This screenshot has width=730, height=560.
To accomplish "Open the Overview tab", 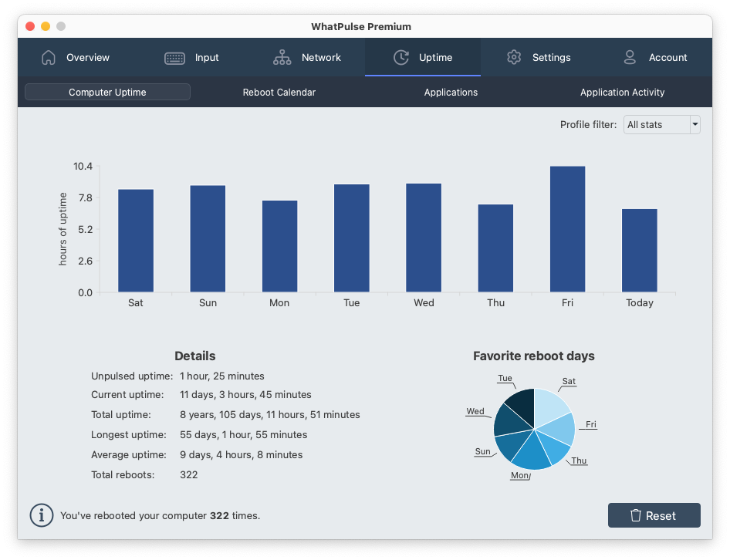I will click(x=76, y=57).
